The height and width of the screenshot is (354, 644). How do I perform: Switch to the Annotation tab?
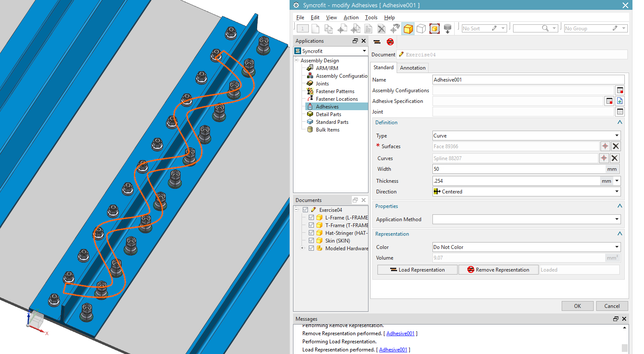point(412,68)
